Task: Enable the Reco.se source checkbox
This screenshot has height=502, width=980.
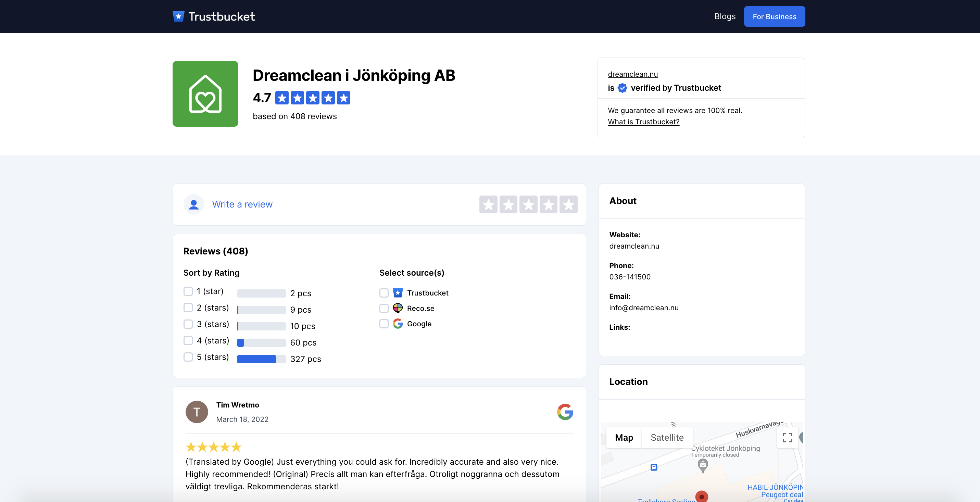Action: [x=384, y=308]
